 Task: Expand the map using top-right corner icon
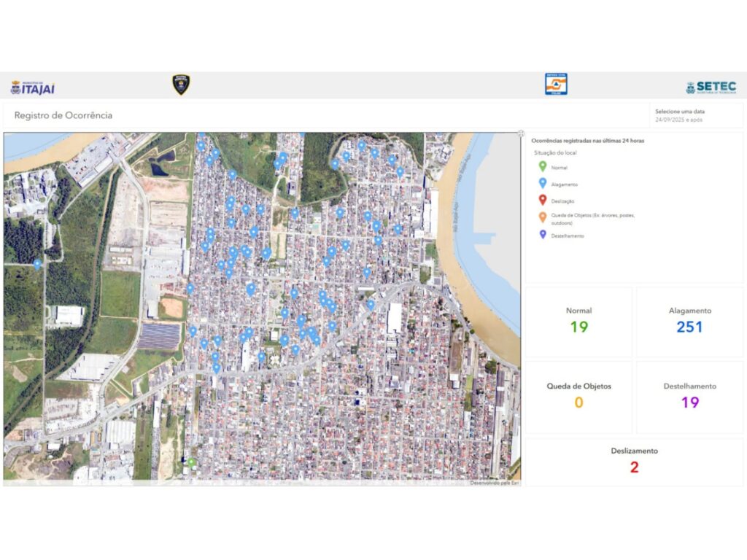[521, 134]
